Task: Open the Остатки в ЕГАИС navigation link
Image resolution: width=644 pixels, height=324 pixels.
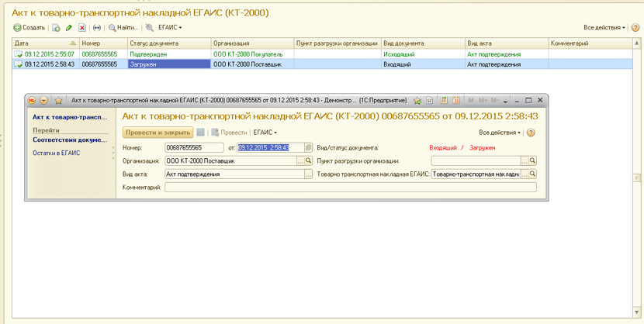Action: (x=57, y=153)
